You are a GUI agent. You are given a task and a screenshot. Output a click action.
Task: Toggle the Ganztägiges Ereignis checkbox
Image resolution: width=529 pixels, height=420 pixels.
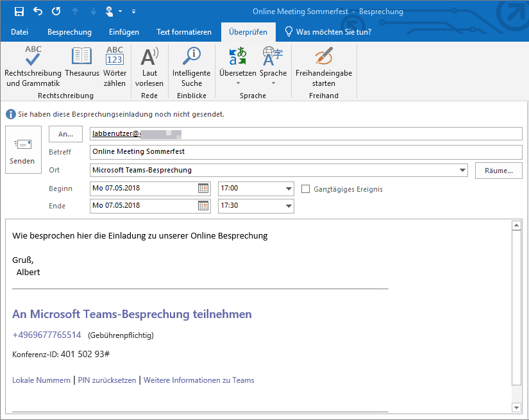coord(305,189)
